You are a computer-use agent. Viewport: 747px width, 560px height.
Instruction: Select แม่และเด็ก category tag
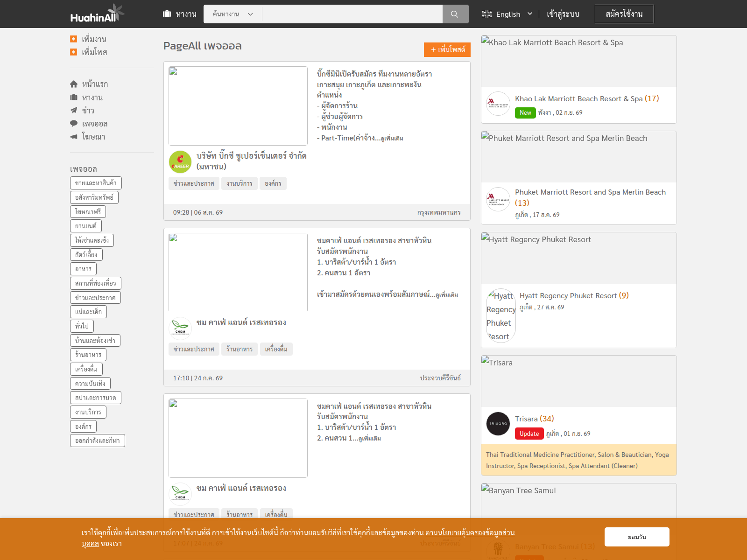pos(89,312)
